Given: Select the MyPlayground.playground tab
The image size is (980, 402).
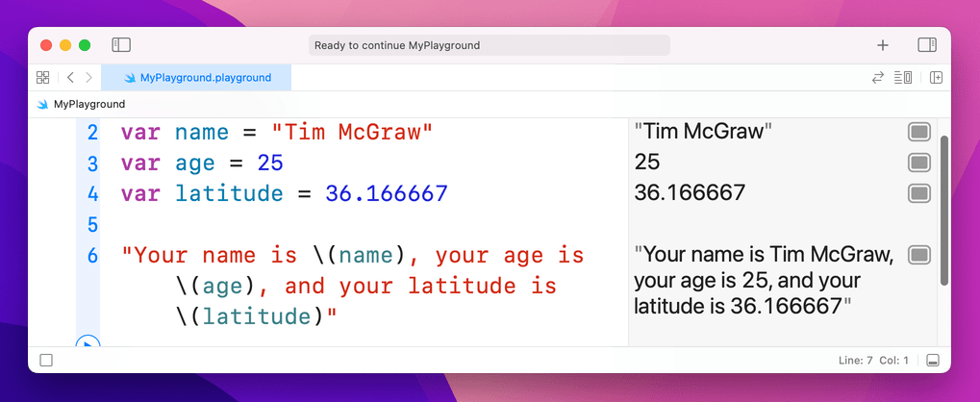Looking at the screenshot, I should click(x=196, y=78).
